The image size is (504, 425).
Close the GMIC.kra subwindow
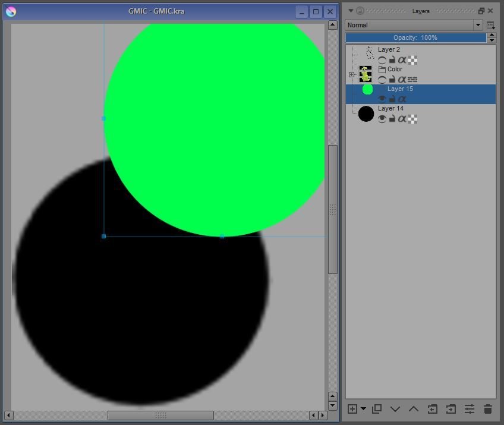coord(330,12)
